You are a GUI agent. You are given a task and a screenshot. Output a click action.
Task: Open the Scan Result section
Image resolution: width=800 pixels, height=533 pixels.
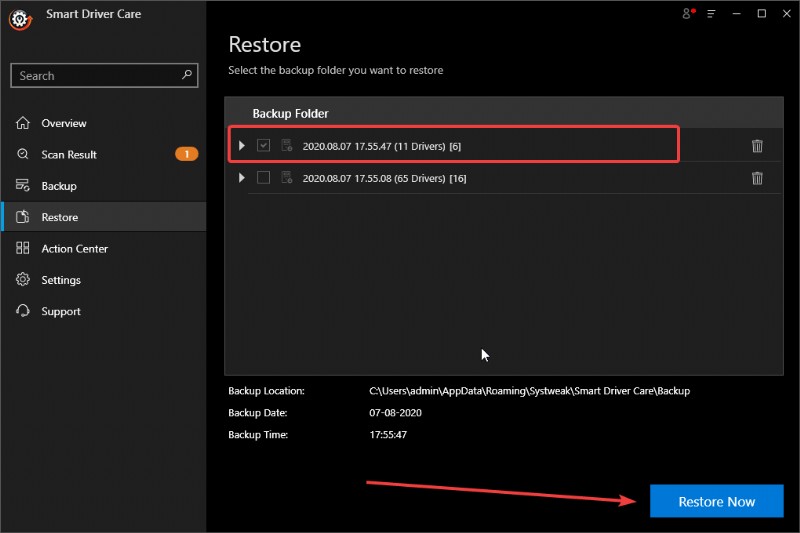tap(104, 154)
